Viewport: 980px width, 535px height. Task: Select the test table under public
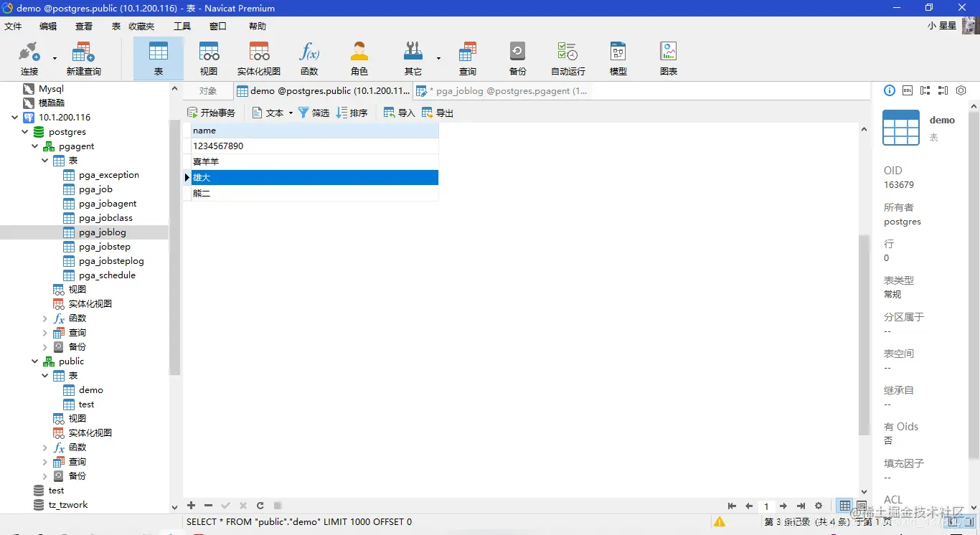[x=87, y=404]
